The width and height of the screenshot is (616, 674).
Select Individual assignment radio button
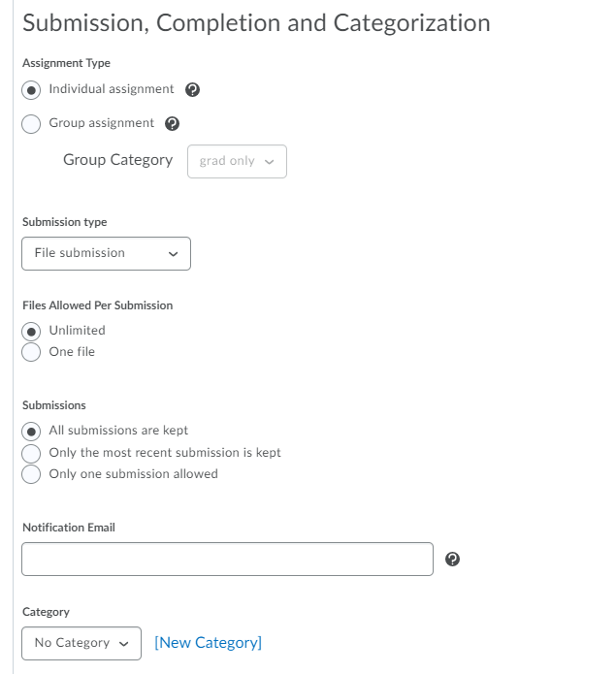pos(31,90)
